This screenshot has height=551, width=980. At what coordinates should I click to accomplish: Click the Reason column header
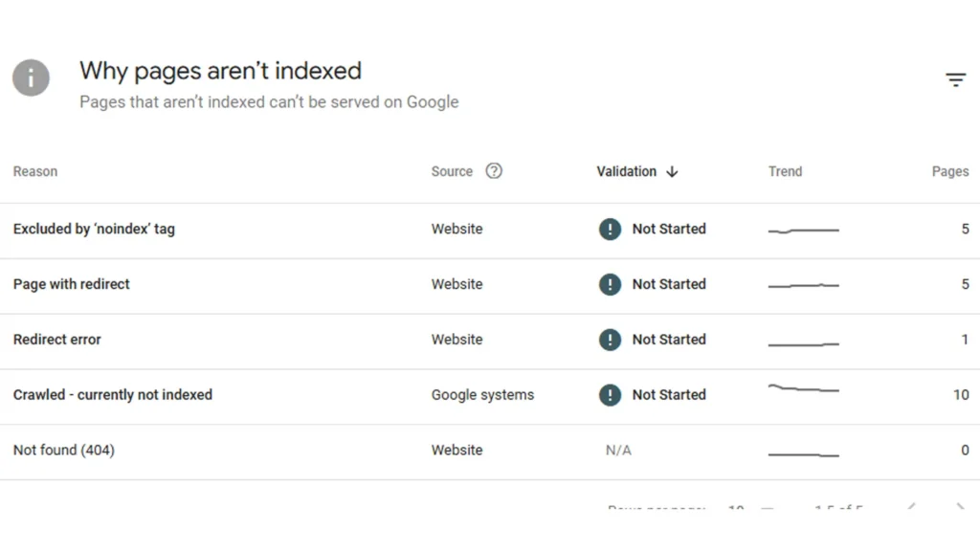[35, 171]
